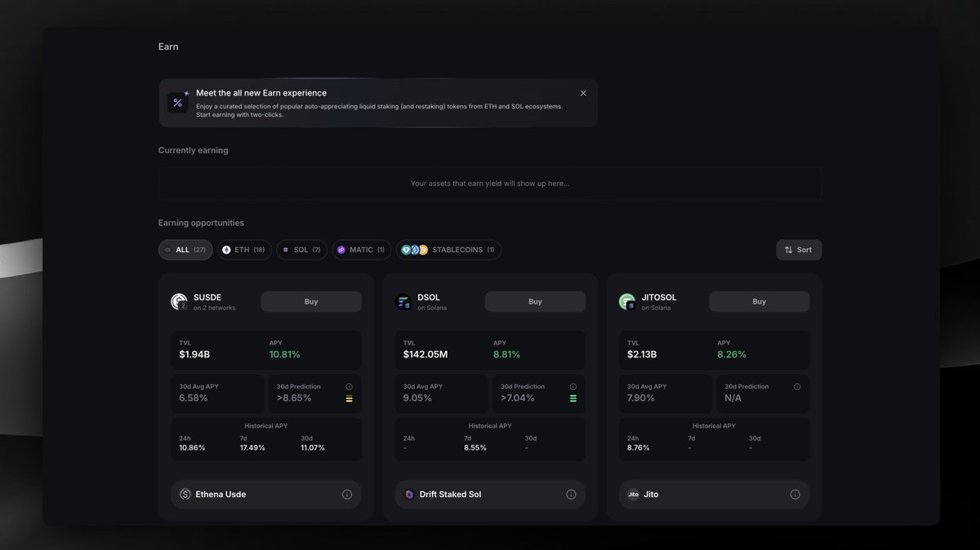Image resolution: width=980 pixels, height=550 pixels.
Task: Click the sort arrows icon
Action: (x=788, y=250)
